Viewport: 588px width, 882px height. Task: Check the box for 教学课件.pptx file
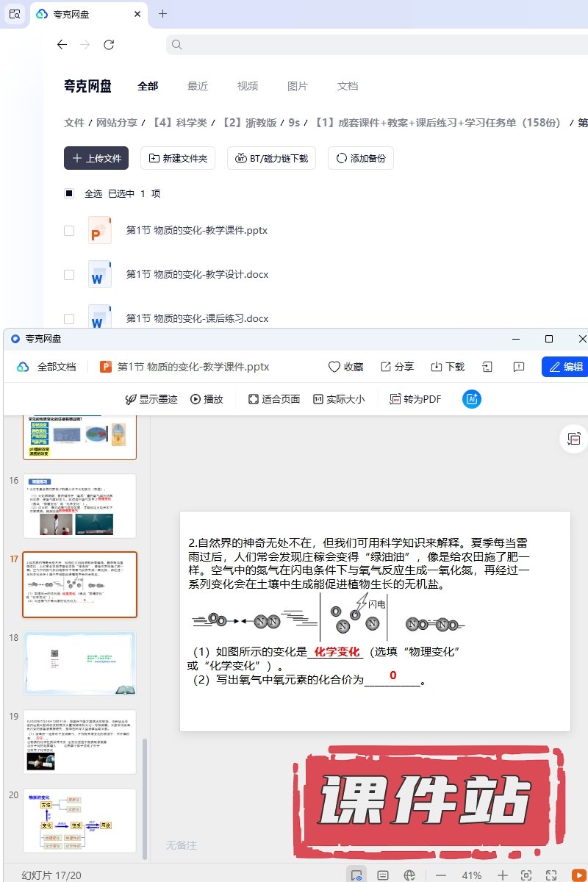pyautogui.click(x=69, y=231)
